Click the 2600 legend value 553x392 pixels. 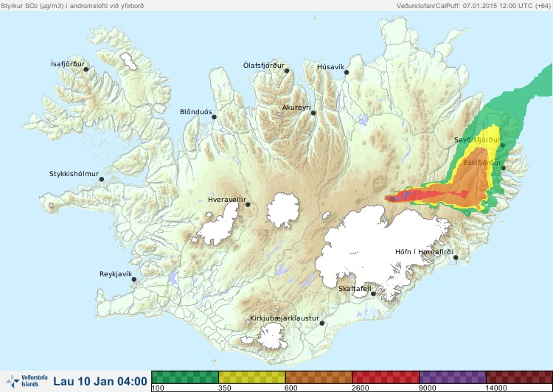pyautogui.click(x=361, y=388)
